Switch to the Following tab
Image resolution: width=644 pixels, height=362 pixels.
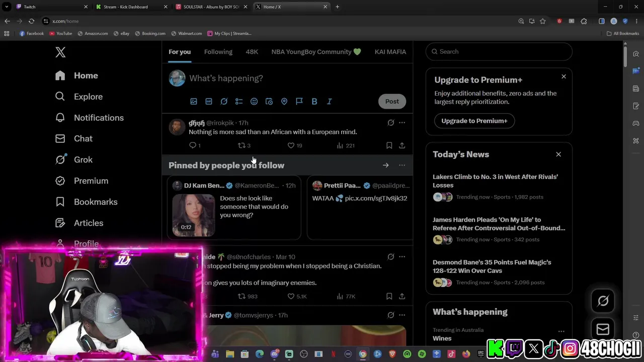pyautogui.click(x=218, y=52)
